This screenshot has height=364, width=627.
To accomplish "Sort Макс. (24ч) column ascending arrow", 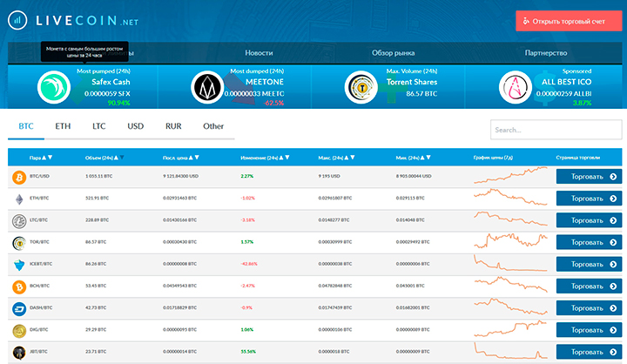I will point(347,158).
